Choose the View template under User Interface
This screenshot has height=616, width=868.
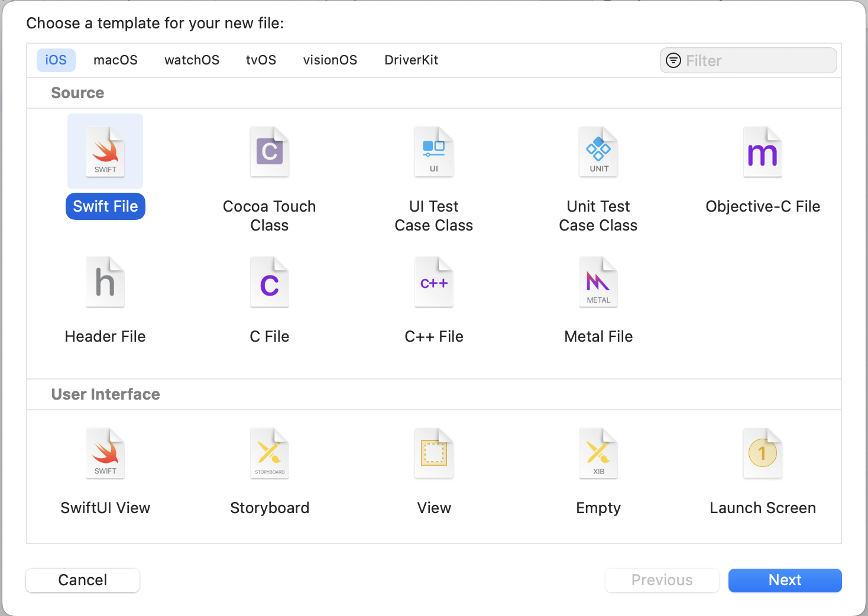pos(434,453)
